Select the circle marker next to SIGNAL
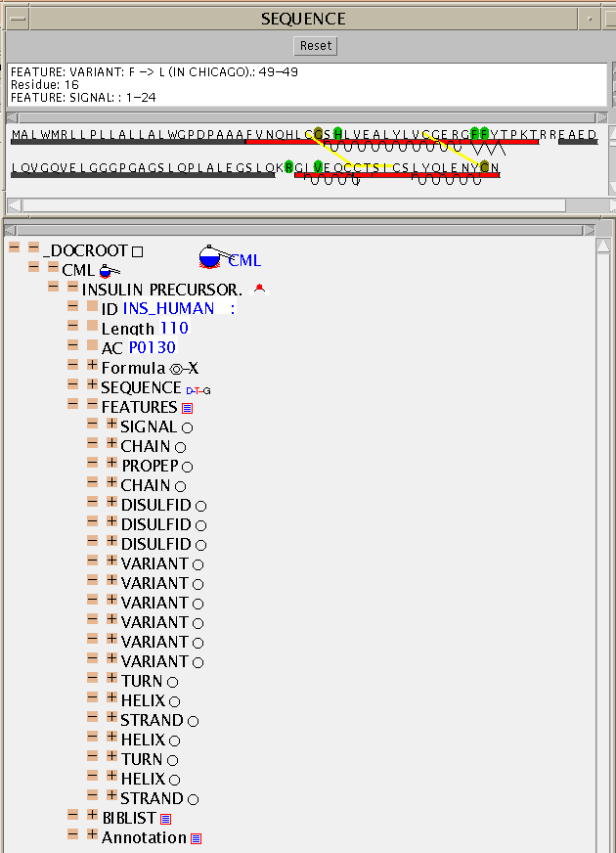This screenshot has height=853, width=616. (187, 427)
